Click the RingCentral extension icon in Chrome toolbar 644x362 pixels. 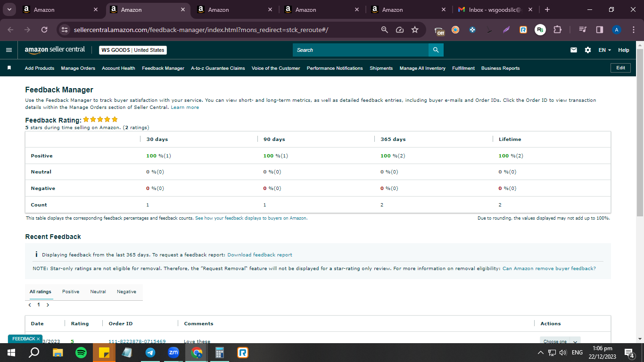coord(523,30)
